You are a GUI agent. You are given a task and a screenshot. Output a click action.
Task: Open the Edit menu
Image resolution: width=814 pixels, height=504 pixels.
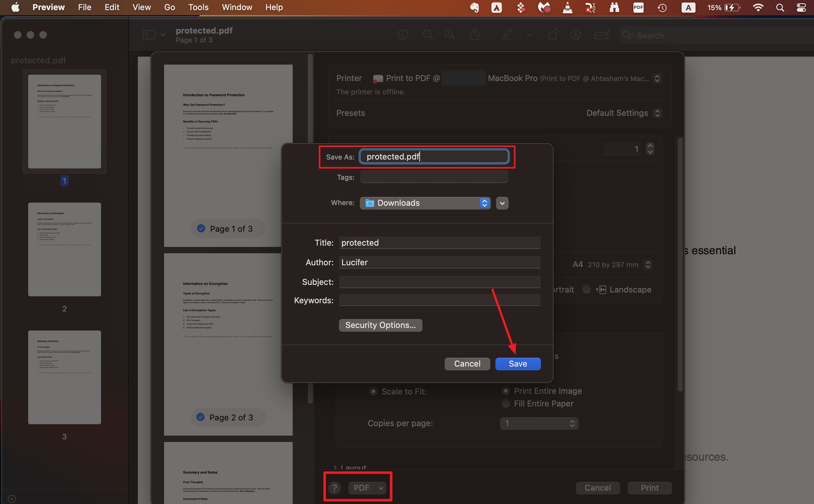click(112, 7)
